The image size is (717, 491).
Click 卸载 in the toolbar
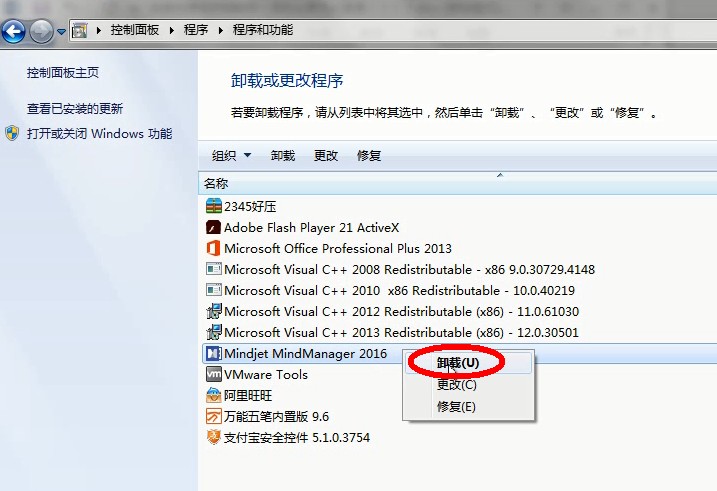point(283,156)
